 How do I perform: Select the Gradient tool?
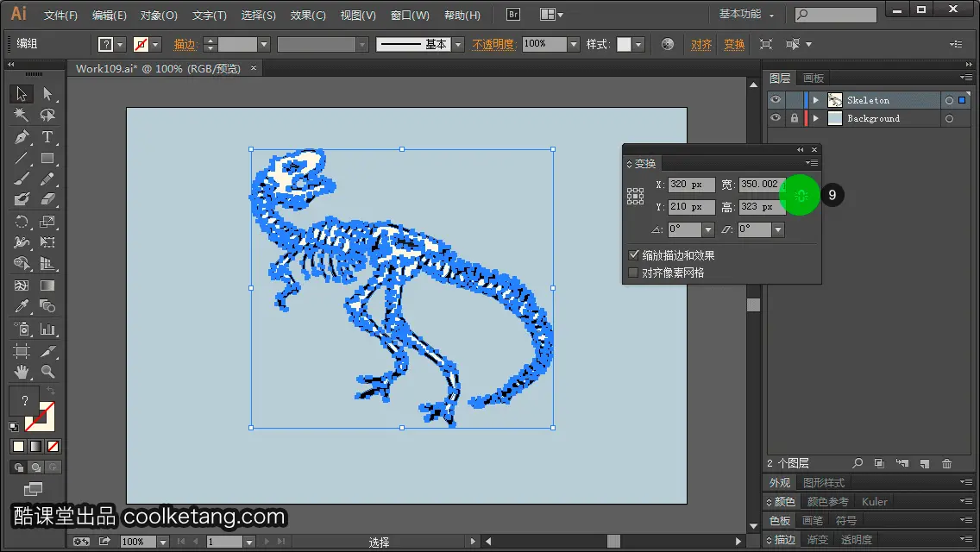coord(47,285)
